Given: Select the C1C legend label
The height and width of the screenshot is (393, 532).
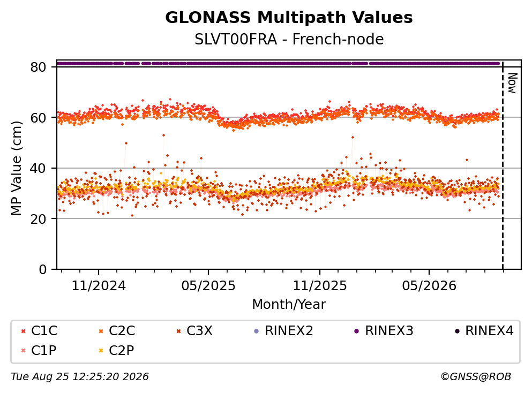Looking at the screenshot, I should [44, 331].
